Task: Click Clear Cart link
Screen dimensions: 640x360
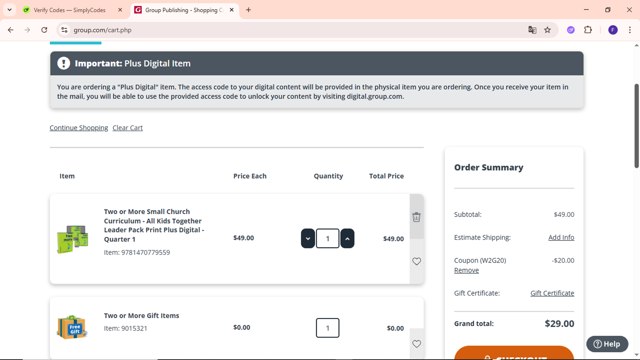Action: point(128,128)
